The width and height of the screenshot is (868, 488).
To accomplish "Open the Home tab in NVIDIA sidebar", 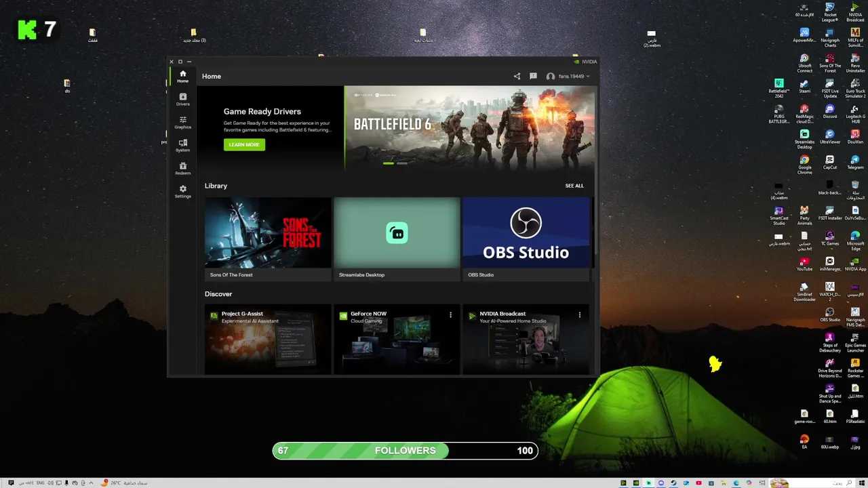I will pyautogui.click(x=182, y=77).
